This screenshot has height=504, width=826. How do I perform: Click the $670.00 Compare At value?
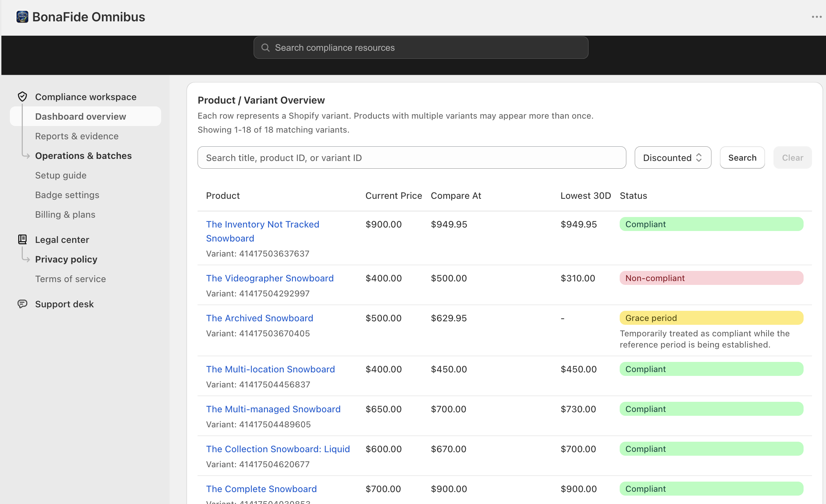coord(448,449)
